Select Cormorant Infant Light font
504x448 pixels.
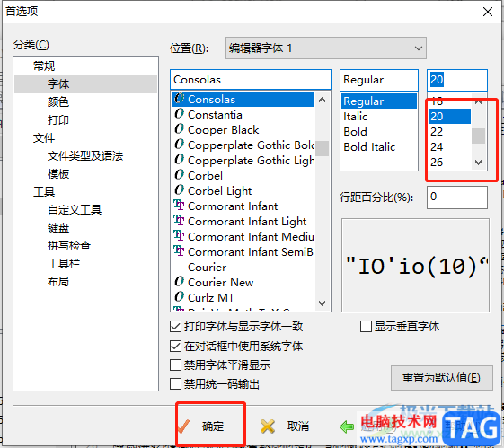(x=243, y=221)
